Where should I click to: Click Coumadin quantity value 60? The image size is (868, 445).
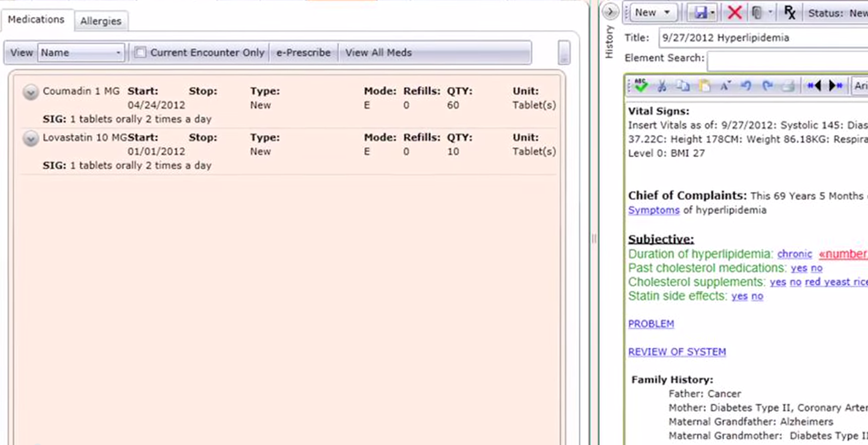[453, 105]
